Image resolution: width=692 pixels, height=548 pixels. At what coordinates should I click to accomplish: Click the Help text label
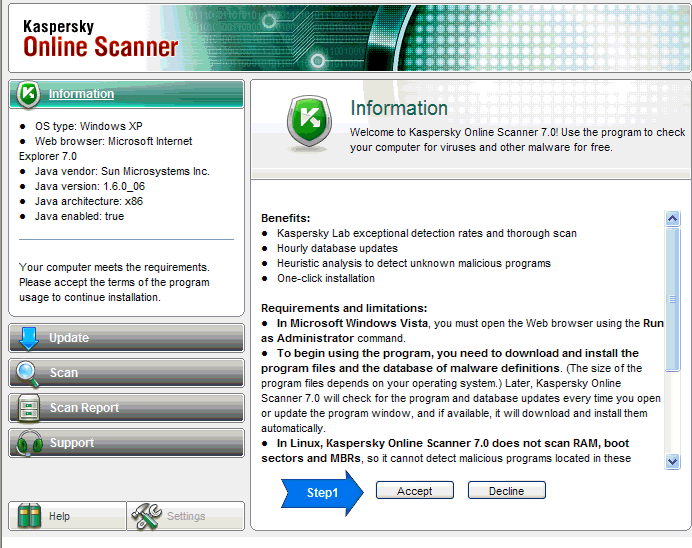(59, 517)
